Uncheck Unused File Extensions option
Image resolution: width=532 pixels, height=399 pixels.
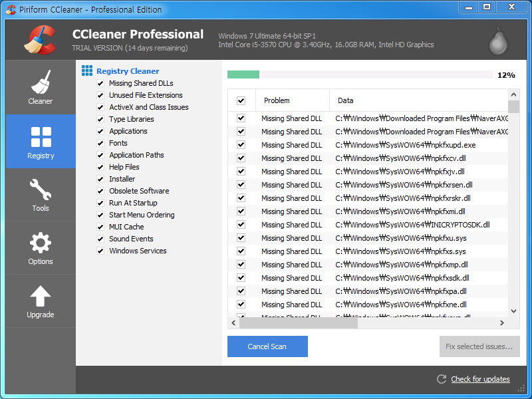click(100, 95)
